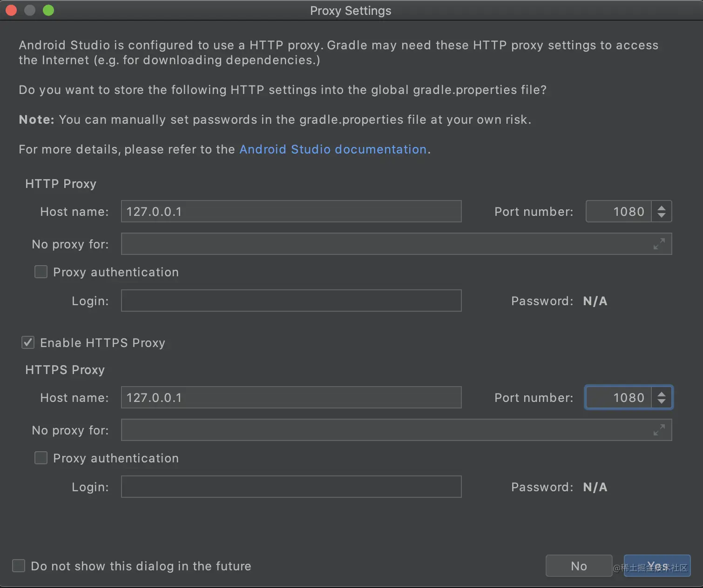Expand the HTTPS No proxy for field
703x588 pixels.
point(659,430)
